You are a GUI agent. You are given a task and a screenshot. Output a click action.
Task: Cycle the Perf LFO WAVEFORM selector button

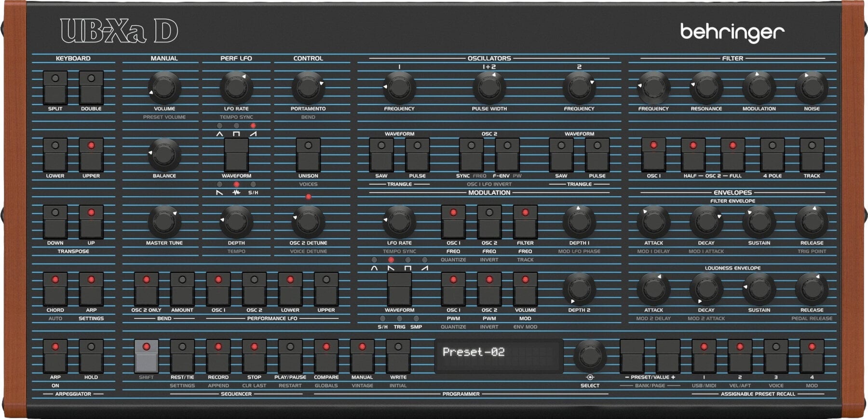pos(236,155)
